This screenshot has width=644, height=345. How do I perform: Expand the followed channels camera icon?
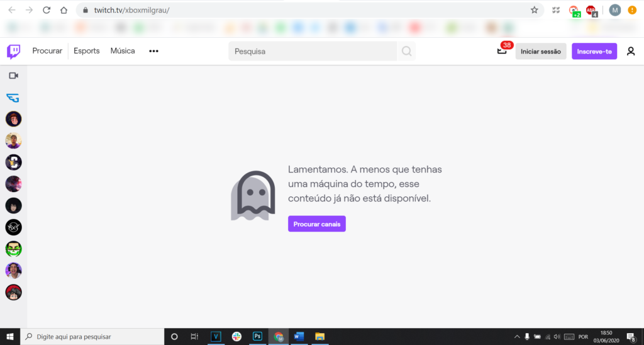pos(13,76)
